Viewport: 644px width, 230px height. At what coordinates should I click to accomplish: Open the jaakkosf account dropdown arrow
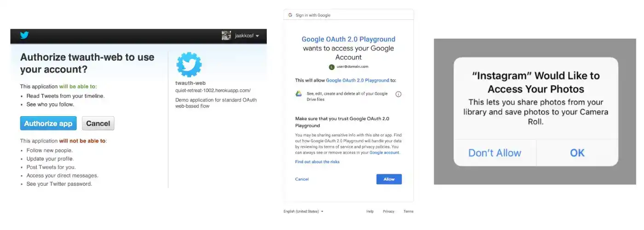click(258, 36)
